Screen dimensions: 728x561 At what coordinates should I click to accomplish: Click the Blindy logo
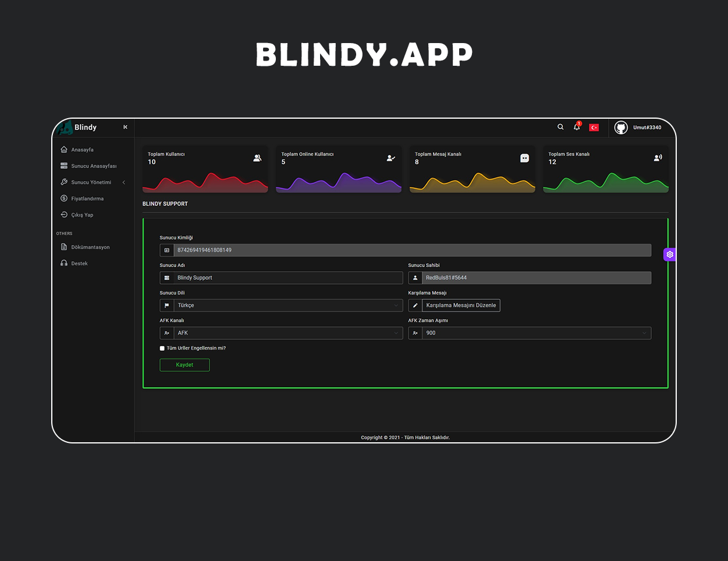(x=78, y=127)
